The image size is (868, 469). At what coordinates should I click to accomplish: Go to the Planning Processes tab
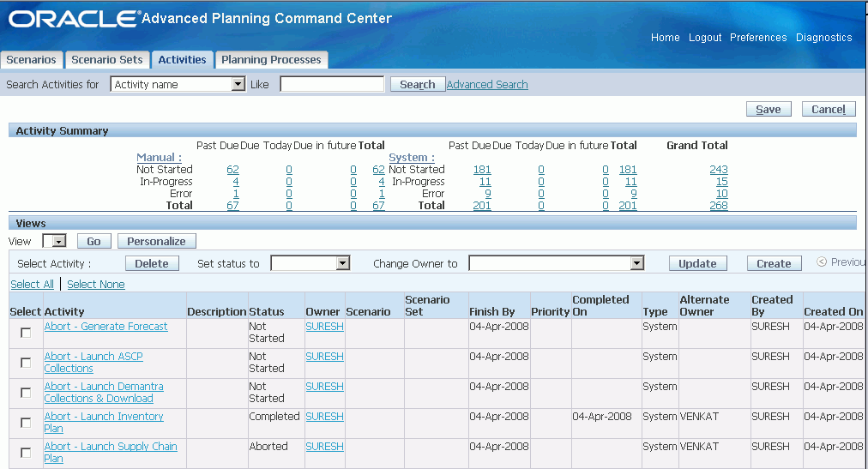click(x=271, y=60)
